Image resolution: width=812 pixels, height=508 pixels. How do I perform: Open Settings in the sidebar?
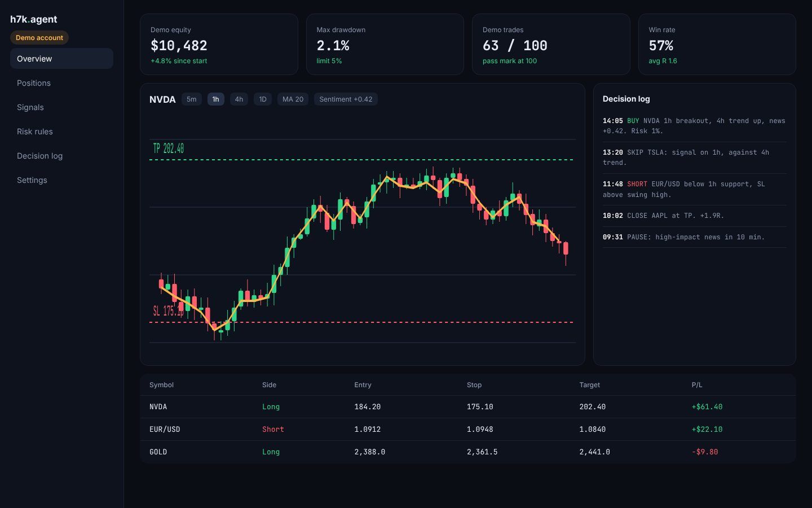[x=61, y=180]
